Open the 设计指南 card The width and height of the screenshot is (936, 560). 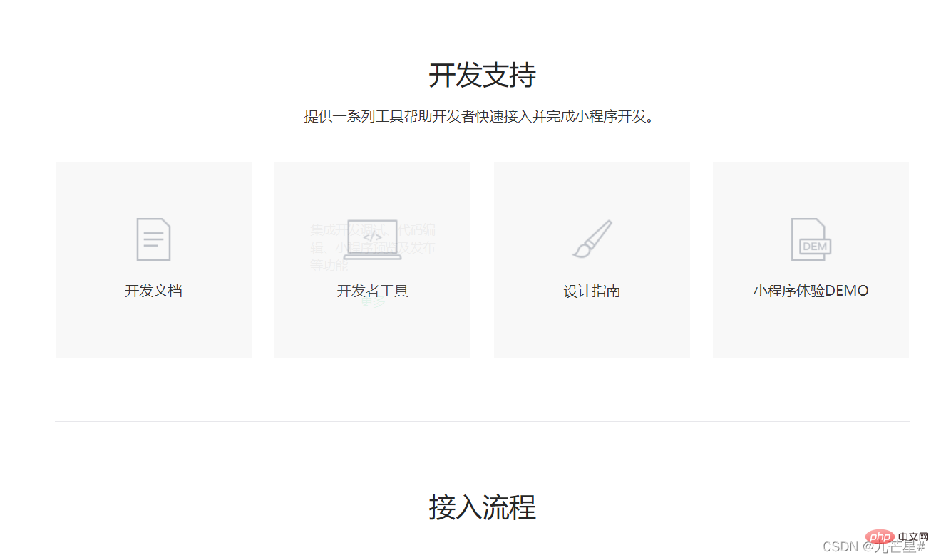(592, 260)
